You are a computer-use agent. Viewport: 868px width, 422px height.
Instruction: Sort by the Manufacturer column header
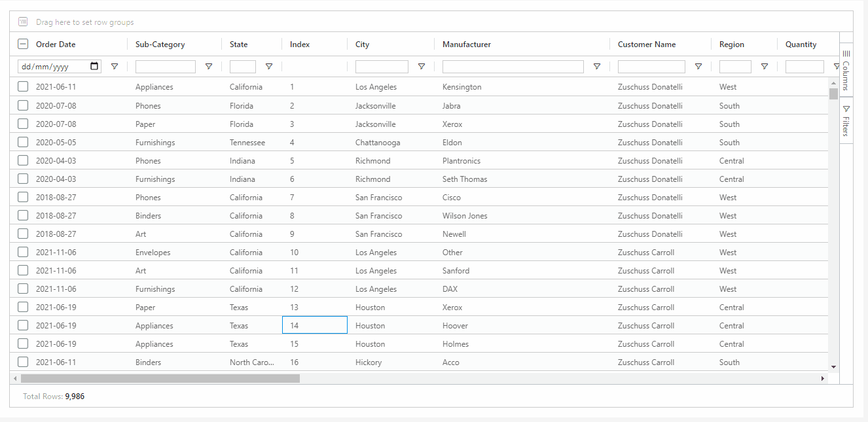[x=467, y=44]
